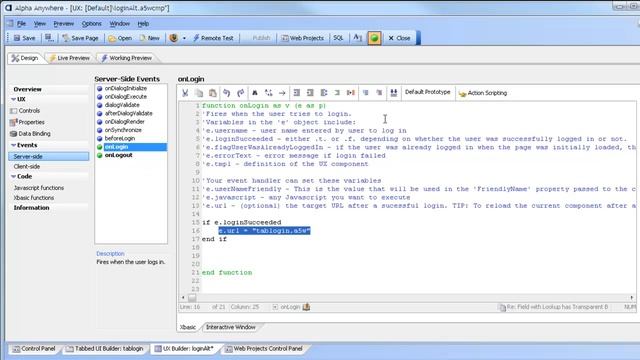The width and height of the screenshot is (640, 360).
Task: Open the shield icon dropdown arrow
Action: (184, 38)
